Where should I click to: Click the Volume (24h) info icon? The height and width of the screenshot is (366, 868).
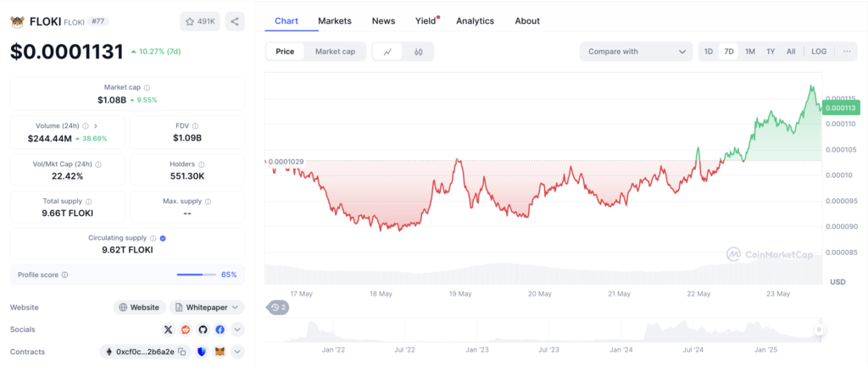[86, 126]
